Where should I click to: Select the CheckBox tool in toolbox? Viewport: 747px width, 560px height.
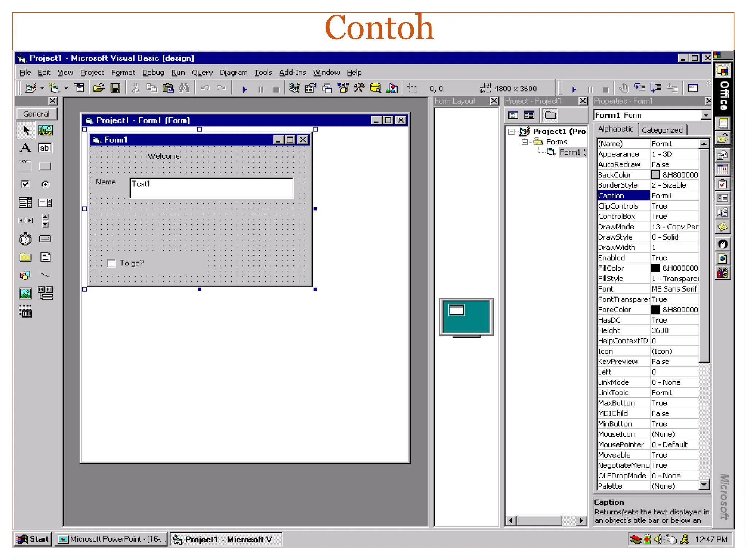tap(25, 184)
